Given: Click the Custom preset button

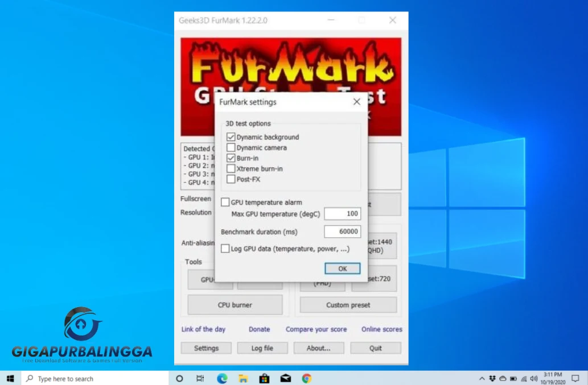Looking at the screenshot, I should pyautogui.click(x=348, y=305).
